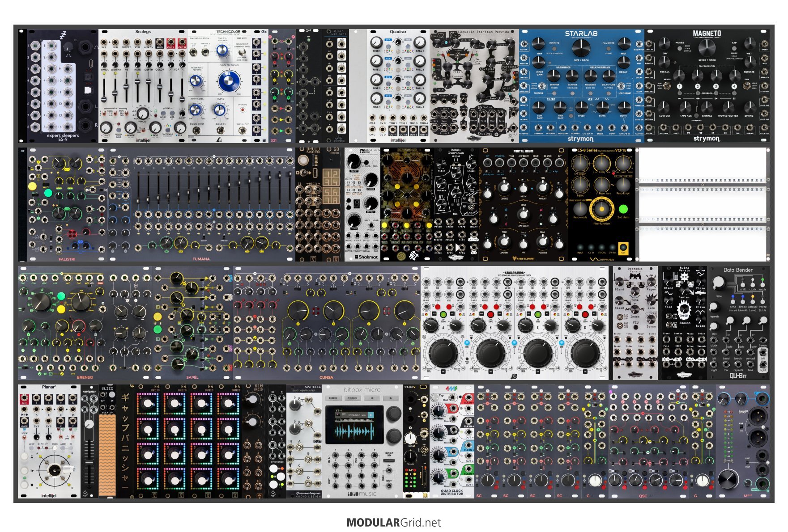The height and width of the screenshot is (532, 788).
Task: Toggle the Starlab LFO TARGET switch
Action: click(x=621, y=86)
